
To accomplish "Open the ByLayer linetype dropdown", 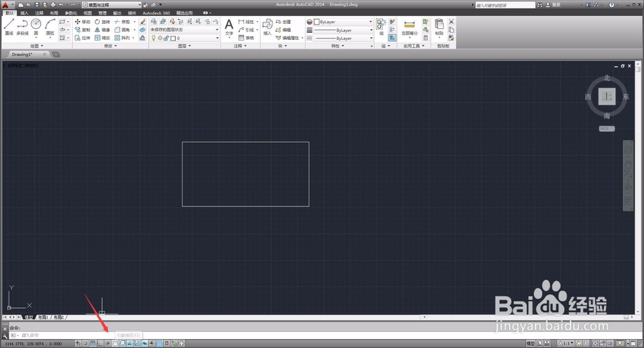I will click(x=343, y=38).
